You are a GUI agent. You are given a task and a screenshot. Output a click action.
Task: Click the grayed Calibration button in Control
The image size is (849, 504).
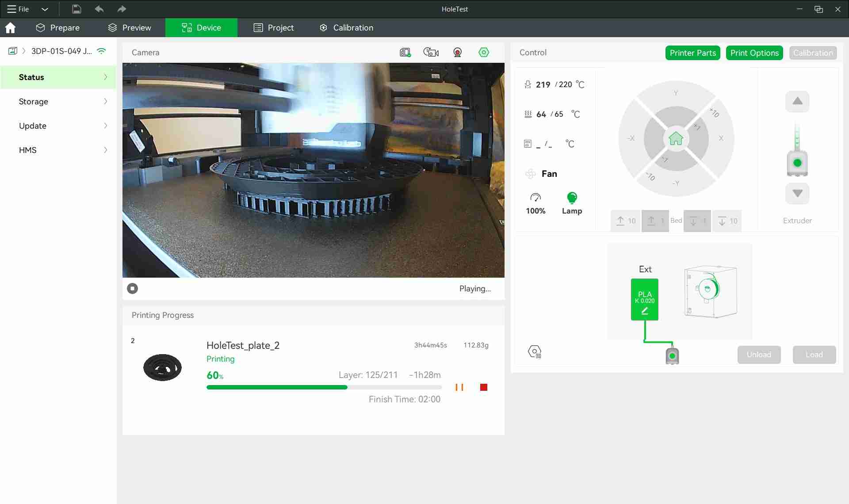click(813, 53)
